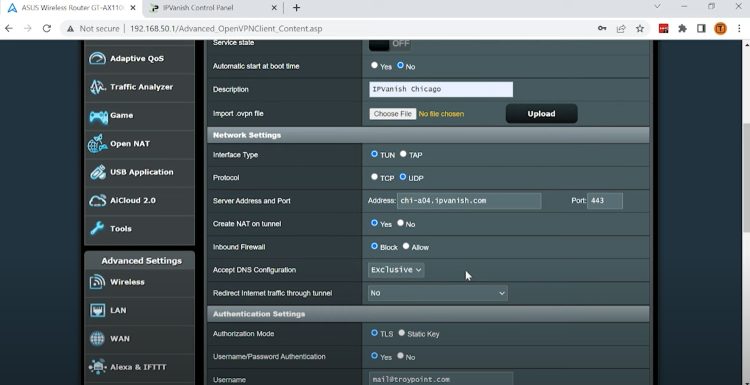Select No for automatic start at boot
The height and width of the screenshot is (385, 750).
400,66
